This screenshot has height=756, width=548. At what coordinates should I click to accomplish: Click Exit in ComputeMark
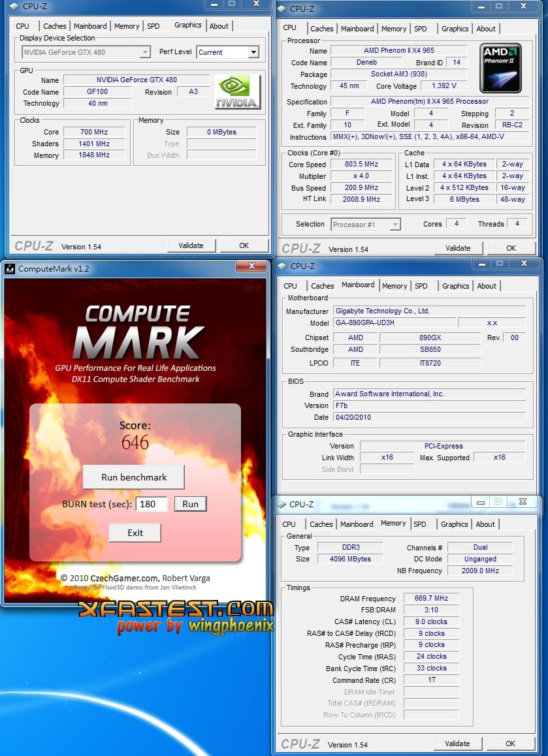(135, 533)
